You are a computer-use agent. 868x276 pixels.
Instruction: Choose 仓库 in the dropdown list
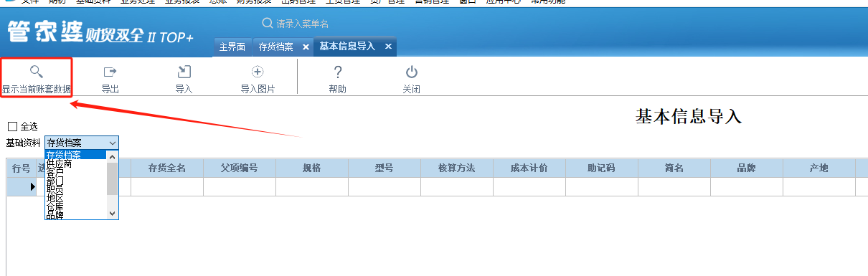75,206
